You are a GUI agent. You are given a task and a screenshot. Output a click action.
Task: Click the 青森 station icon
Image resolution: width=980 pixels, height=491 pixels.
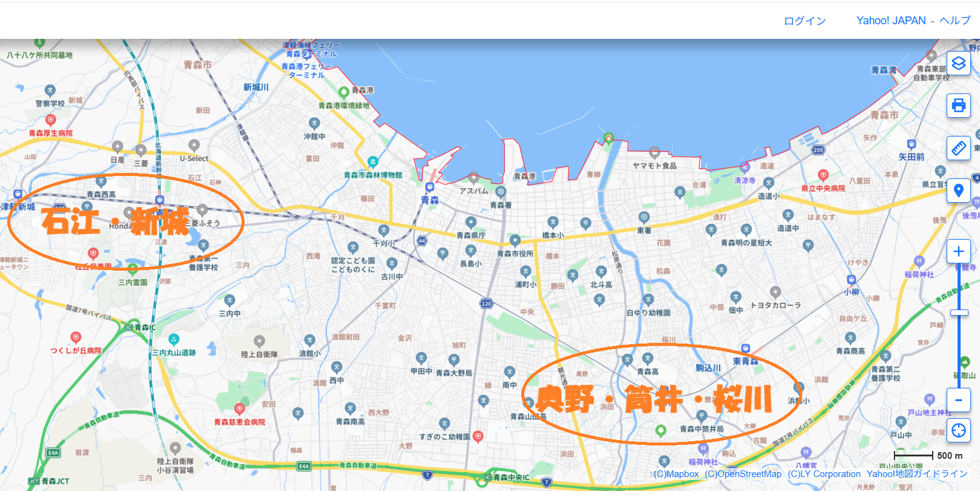click(430, 188)
